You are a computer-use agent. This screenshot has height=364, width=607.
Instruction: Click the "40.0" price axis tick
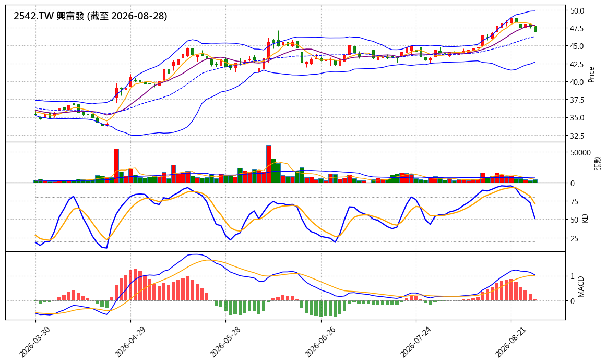577,82
